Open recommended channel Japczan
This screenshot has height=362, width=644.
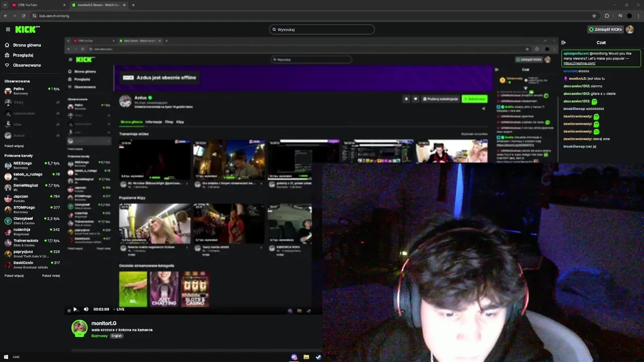tap(32, 199)
